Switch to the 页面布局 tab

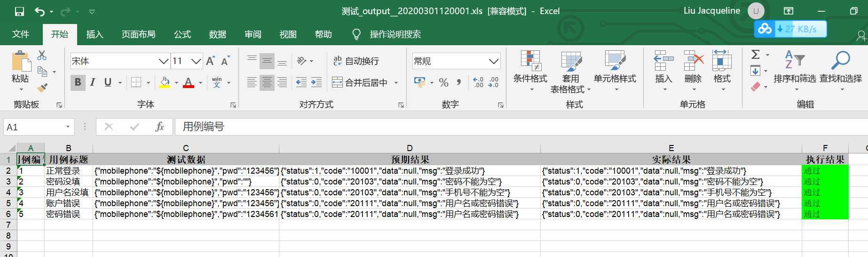coord(138,34)
